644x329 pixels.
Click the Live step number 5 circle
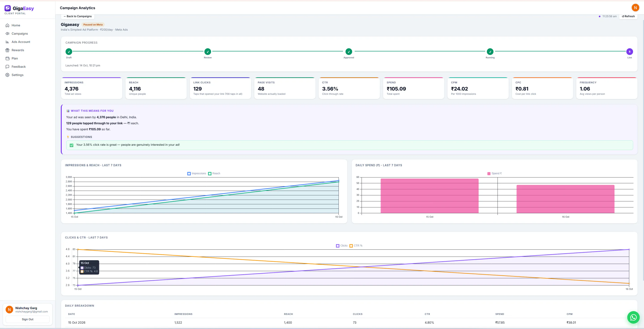point(629,52)
